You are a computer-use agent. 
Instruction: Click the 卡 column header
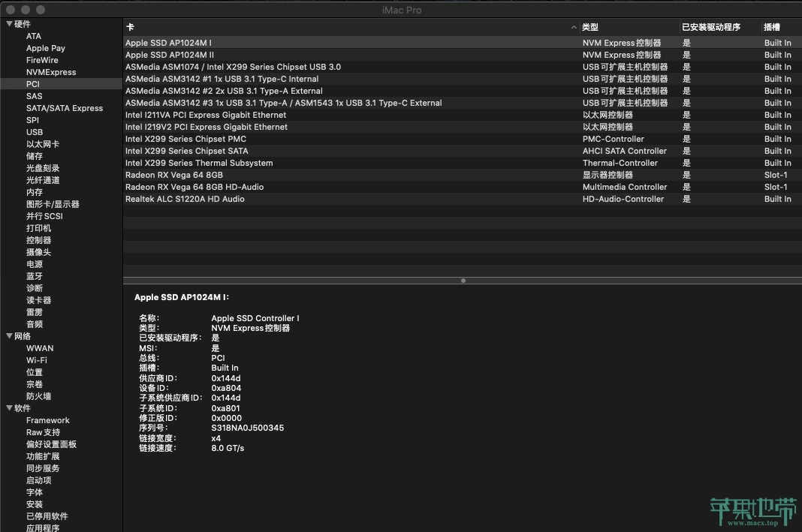[130, 27]
